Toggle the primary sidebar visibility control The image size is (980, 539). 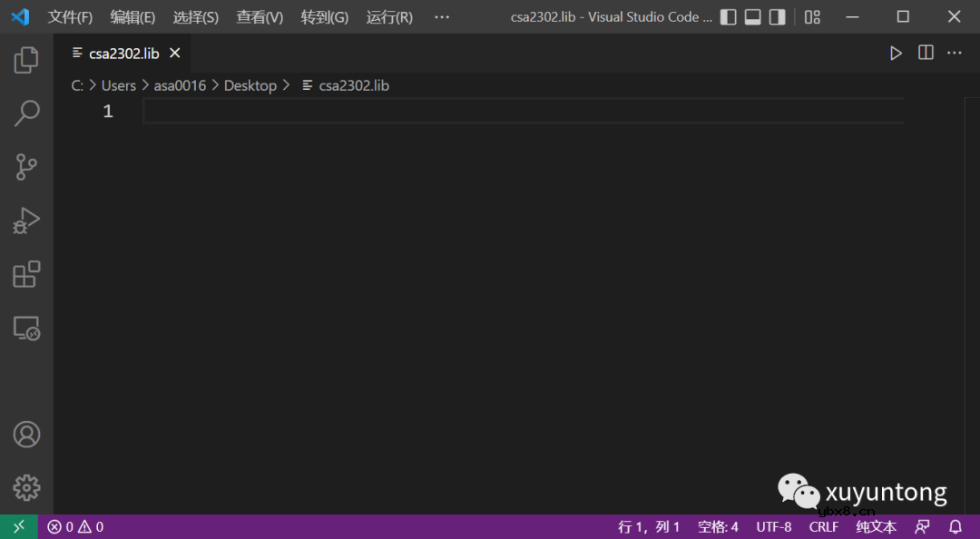click(x=728, y=16)
